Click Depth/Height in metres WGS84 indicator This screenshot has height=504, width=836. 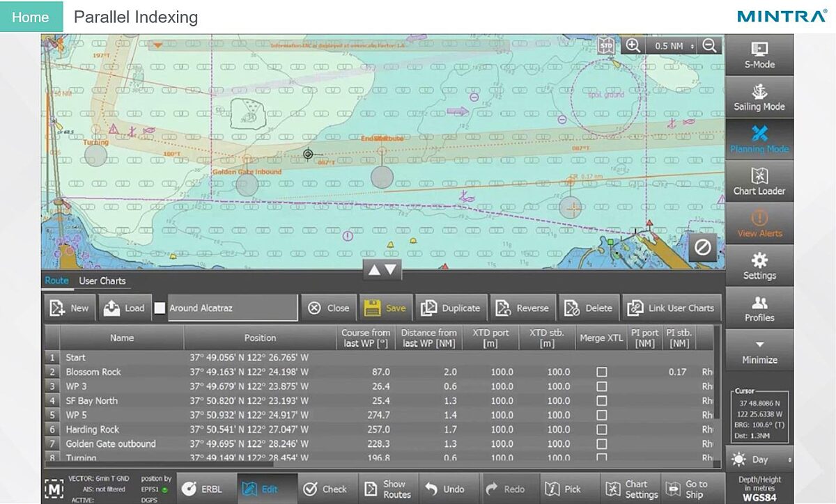click(759, 488)
